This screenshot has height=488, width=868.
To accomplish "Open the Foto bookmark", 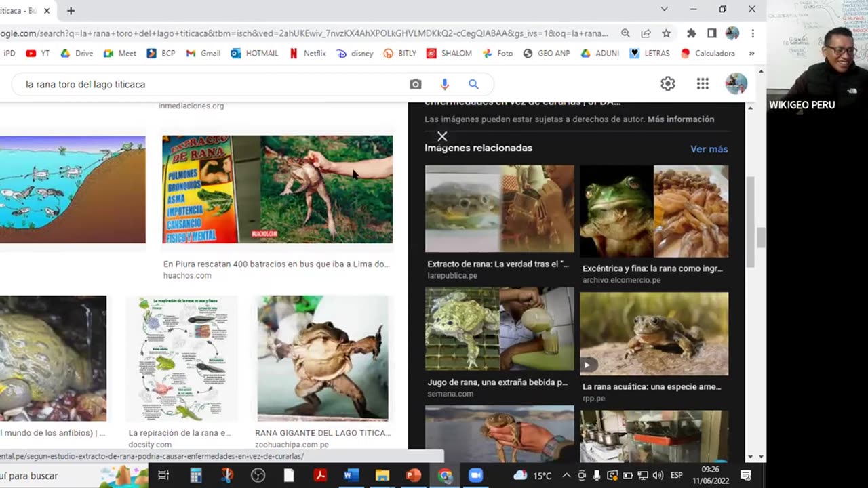I will point(498,53).
